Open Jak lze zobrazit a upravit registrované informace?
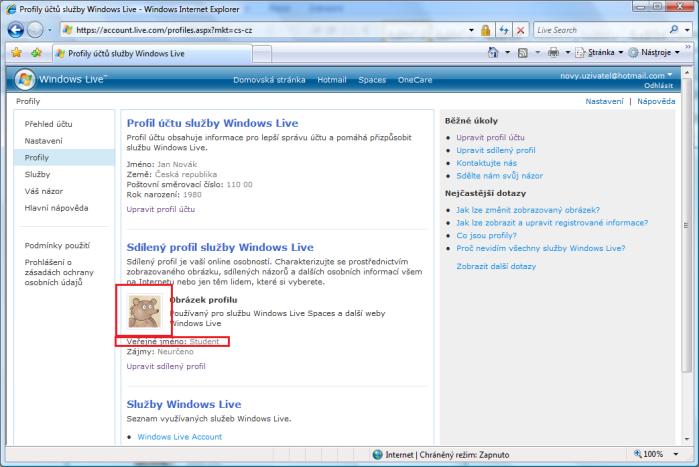 click(x=552, y=223)
